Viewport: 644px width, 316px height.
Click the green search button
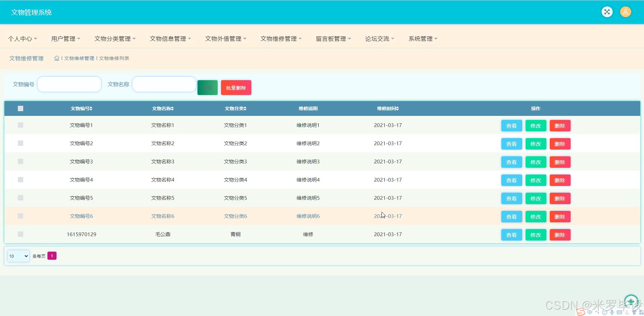208,88
